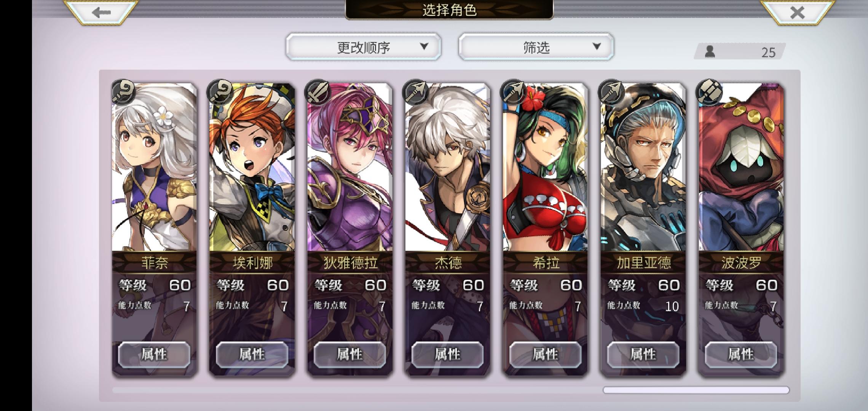
Task: Click the sword weapon icon on 狄雅德拉's card
Action: [318, 92]
